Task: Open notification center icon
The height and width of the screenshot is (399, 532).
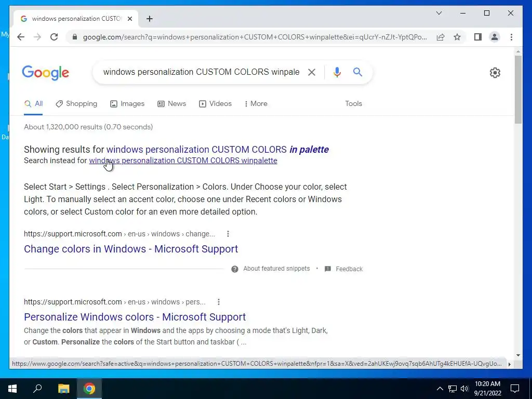Action: [x=515, y=389]
